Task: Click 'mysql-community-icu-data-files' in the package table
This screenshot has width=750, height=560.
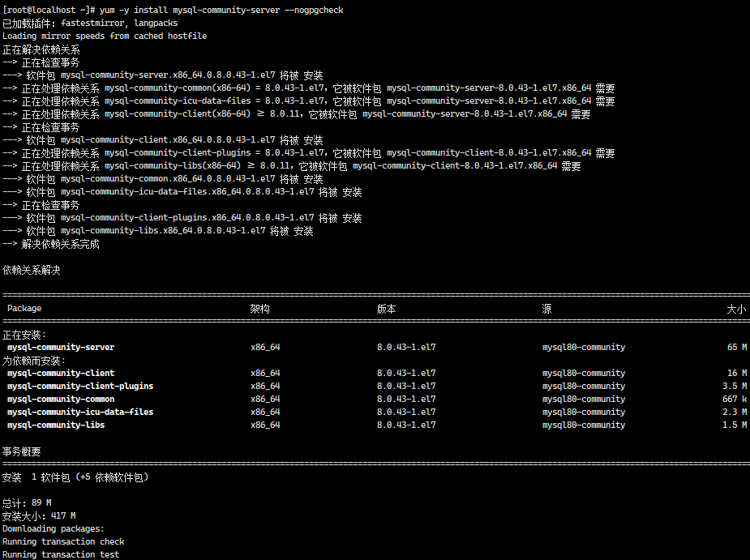Action: (80, 412)
